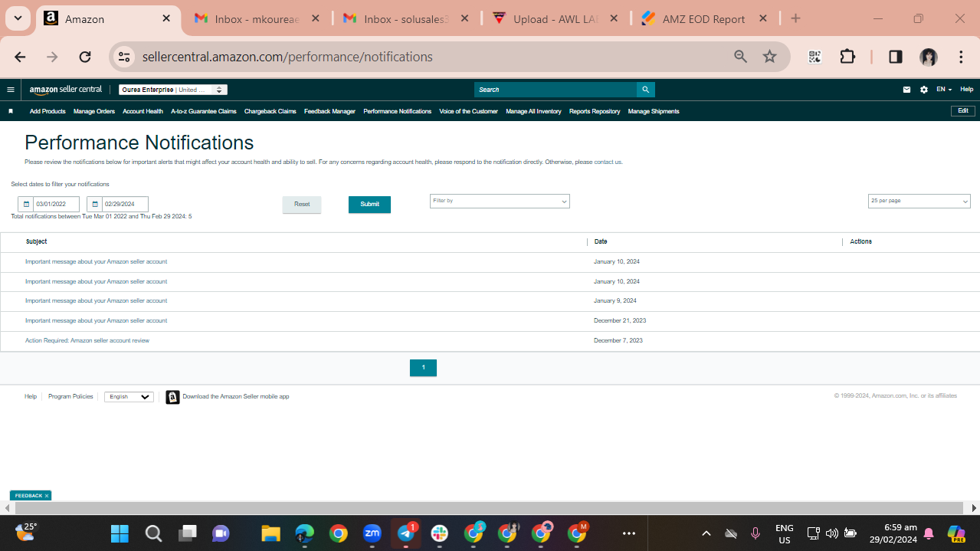
Task: Click the Amazon Seller Central logo
Action: tap(66, 90)
